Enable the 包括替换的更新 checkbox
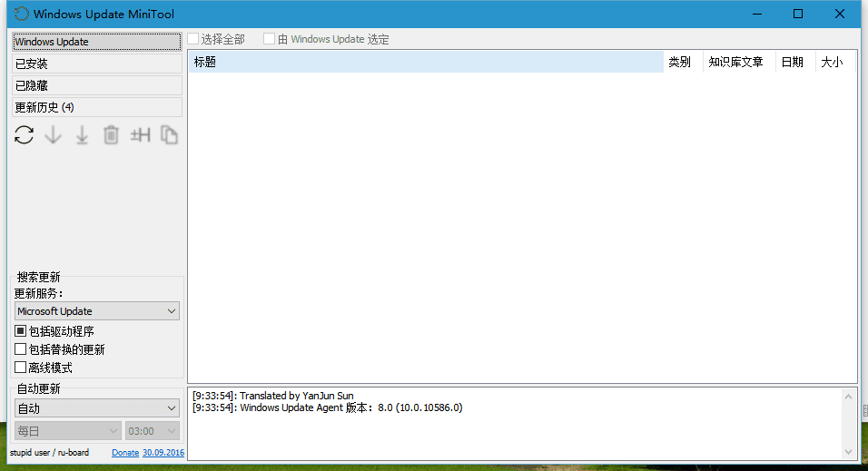 (x=21, y=349)
